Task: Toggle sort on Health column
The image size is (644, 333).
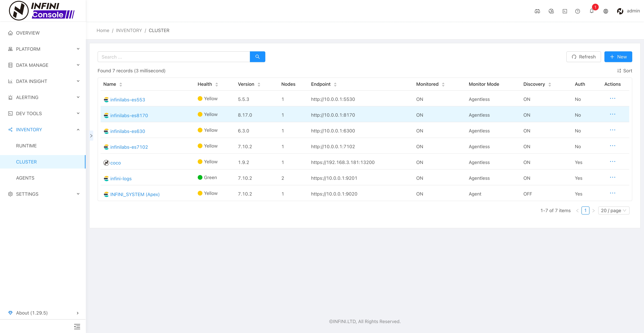Action: tap(217, 85)
